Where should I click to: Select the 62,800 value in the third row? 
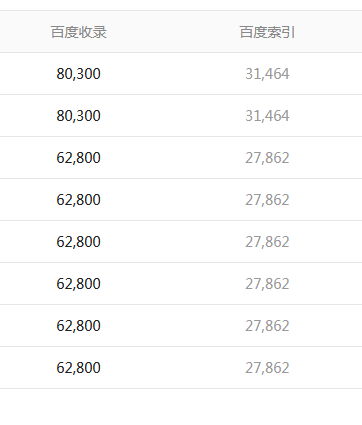pyautogui.click(x=78, y=158)
